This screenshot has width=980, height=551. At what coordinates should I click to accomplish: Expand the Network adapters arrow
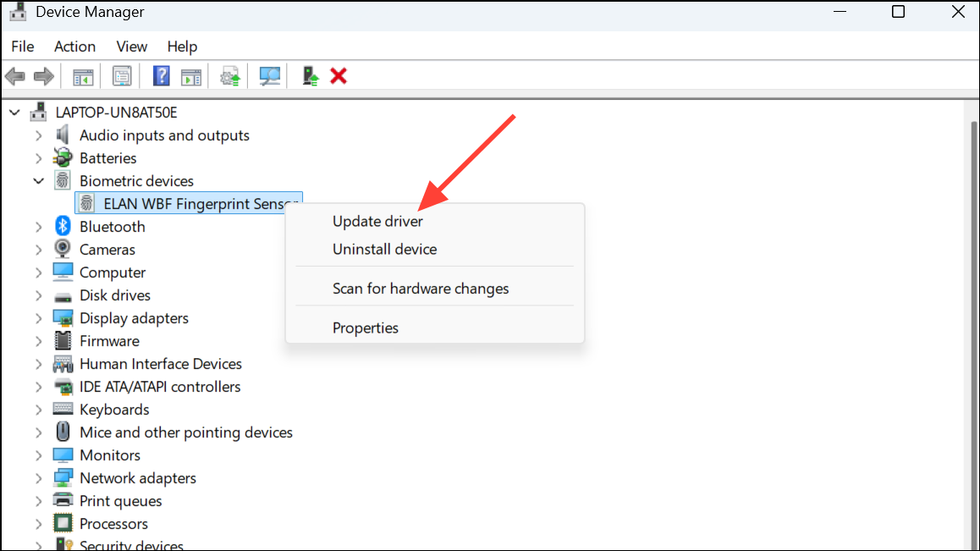tap(39, 478)
